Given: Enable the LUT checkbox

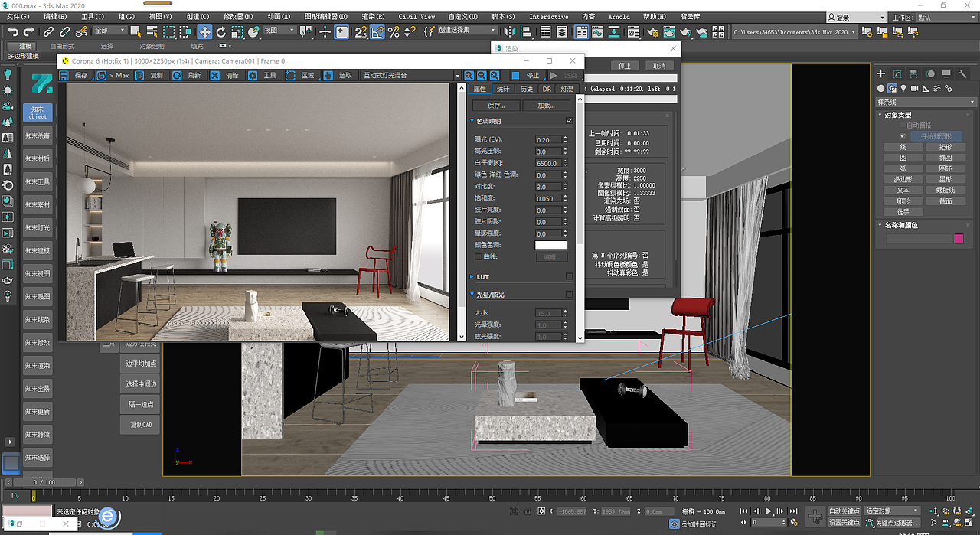Looking at the screenshot, I should pyautogui.click(x=569, y=276).
